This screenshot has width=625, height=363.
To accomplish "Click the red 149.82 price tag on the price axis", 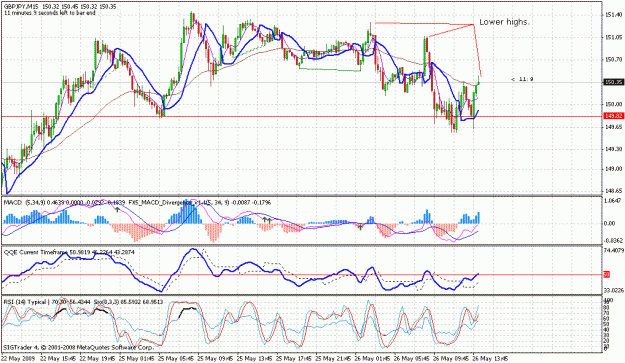I will [x=614, y=116].
